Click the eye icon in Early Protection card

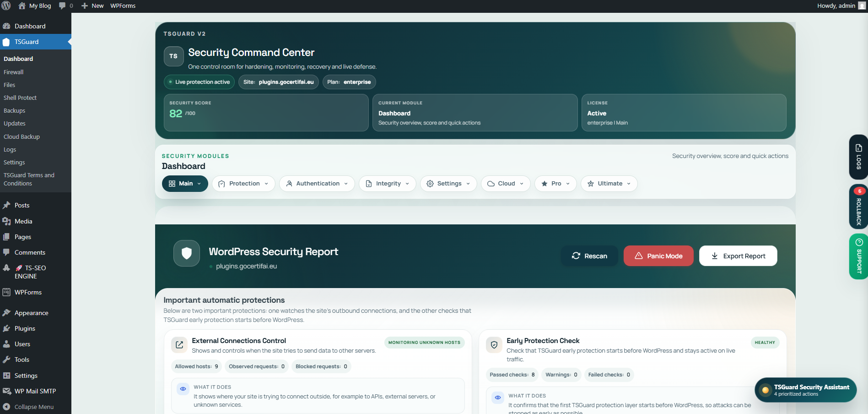[x=498, y=398]
